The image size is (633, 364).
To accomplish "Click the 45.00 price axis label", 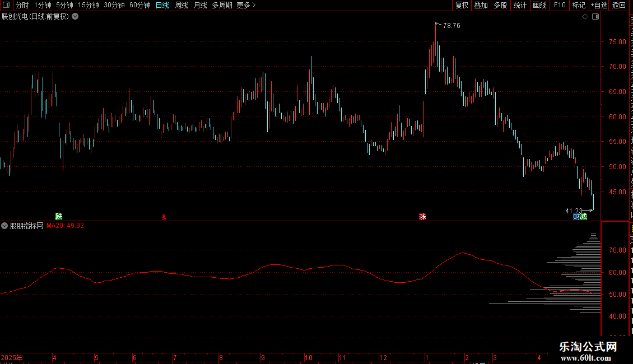I will pyautogui.click(x=618, y=192).
